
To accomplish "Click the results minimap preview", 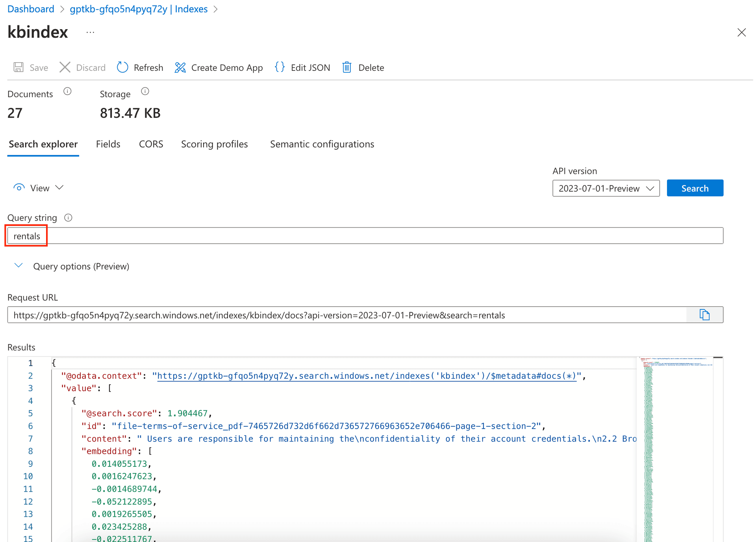I will (x=676, y=449).
